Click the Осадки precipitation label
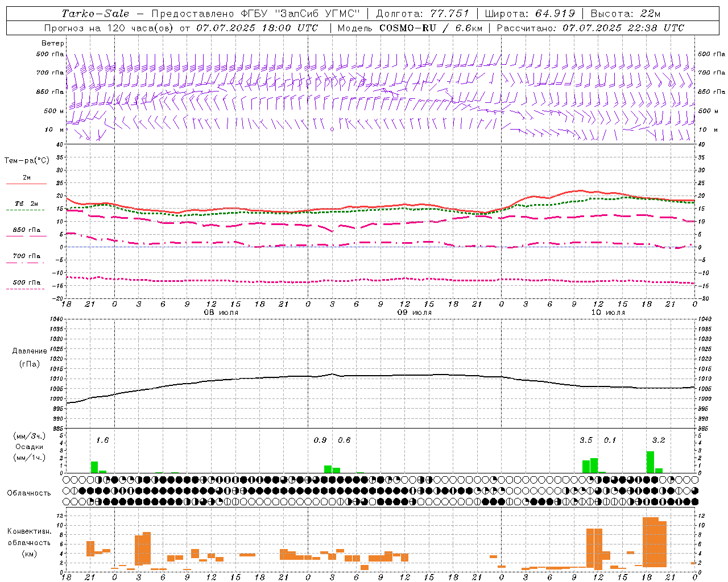The width and height of the screenshot is (728, 582). point(30,447)
